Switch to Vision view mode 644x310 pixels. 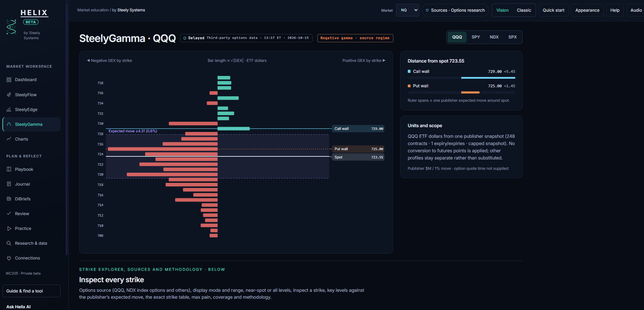502,10
